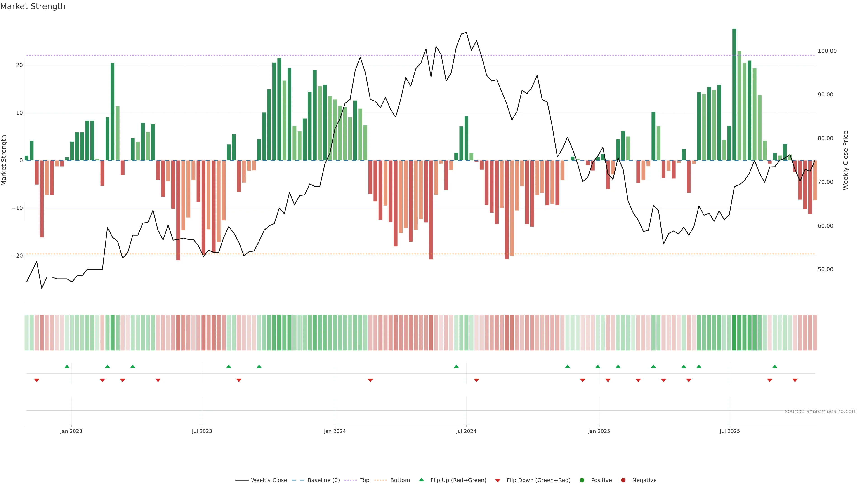Click the source: sharemaestro.com text
The width and height of the screenshot is (868, 488).
coord(821,411)
